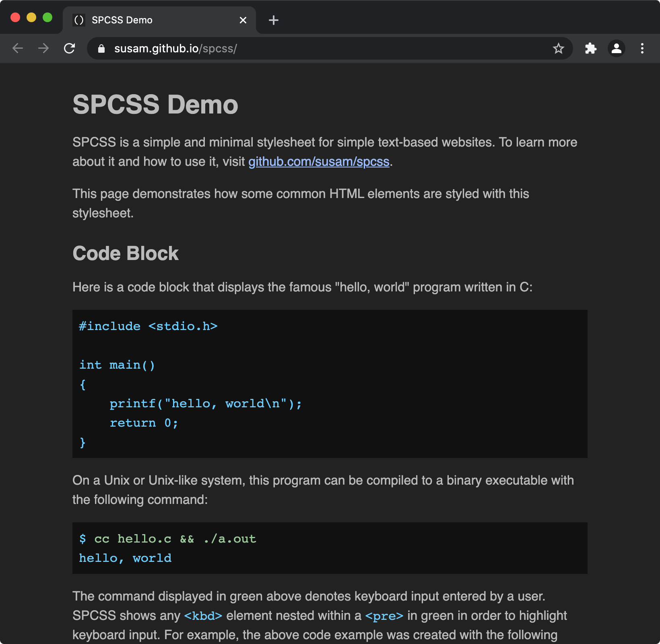
Task: Open a new tab with the plus button
Action: pos(273,20)
